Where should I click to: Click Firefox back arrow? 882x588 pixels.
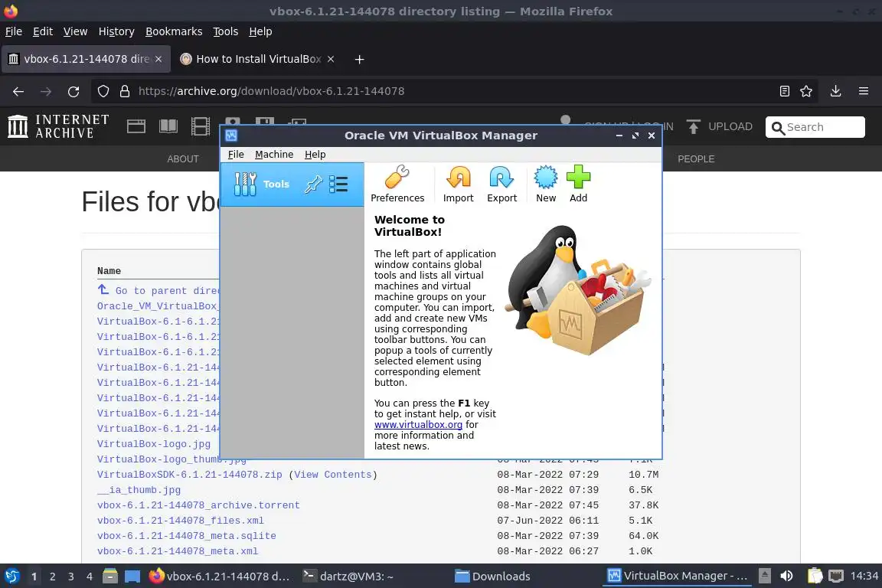pyautogui.click(x=18, y=91)
